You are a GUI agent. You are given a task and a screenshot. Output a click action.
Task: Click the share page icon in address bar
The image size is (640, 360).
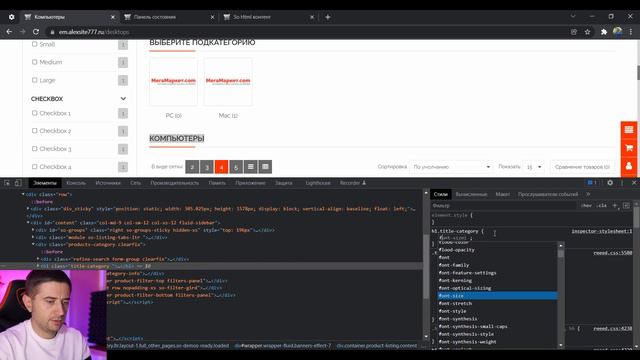574,32
